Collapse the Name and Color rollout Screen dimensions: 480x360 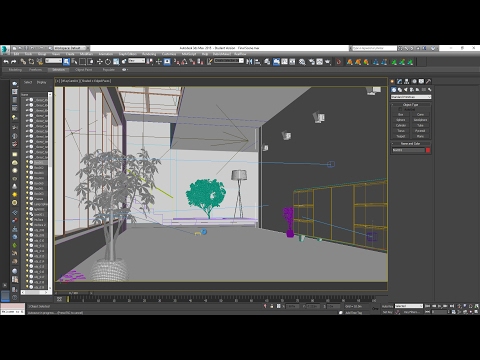point(411,144)
